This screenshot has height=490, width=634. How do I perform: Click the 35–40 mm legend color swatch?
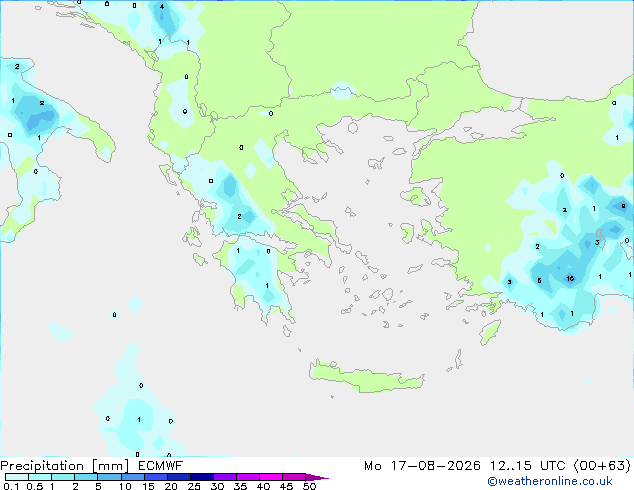point(247,477)
